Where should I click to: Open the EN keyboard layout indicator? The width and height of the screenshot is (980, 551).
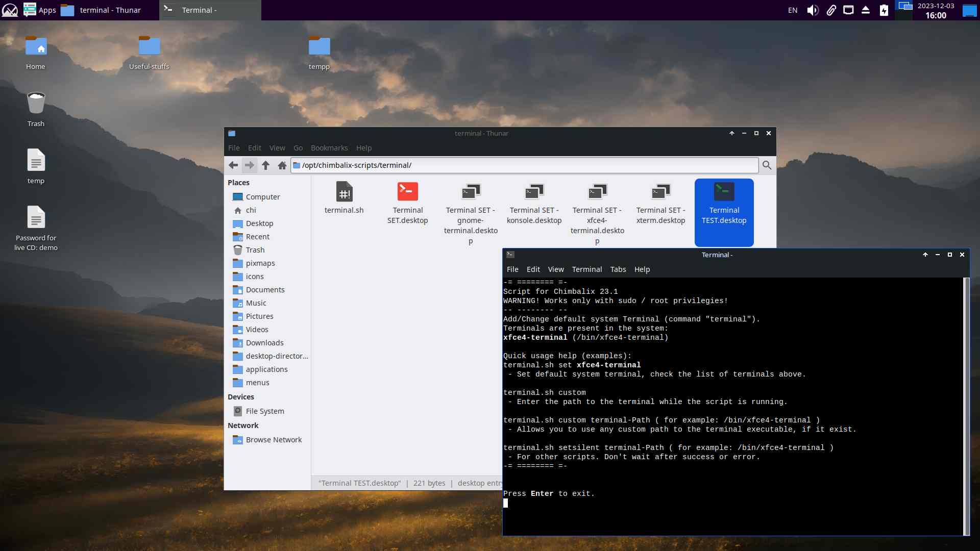(x=793, y=10)
